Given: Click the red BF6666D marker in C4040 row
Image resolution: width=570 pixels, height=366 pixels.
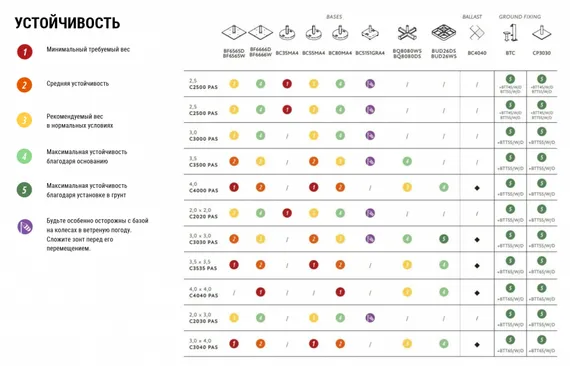Looking at the screenshot, I should click(260, 292).
